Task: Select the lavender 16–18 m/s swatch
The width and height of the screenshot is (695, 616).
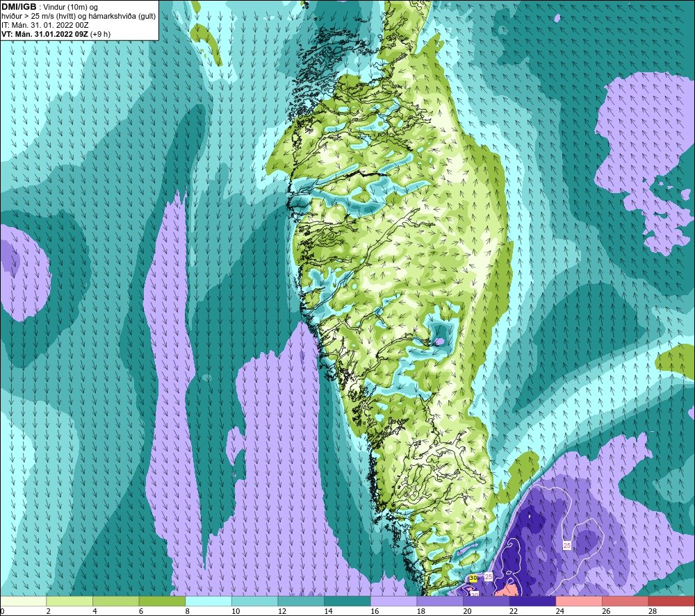Action: click(x=393, y=601)
